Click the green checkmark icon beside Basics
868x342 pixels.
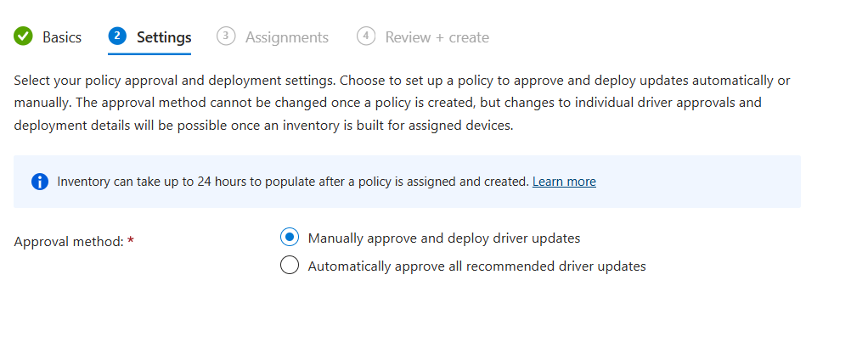click(x=23, y=36)
